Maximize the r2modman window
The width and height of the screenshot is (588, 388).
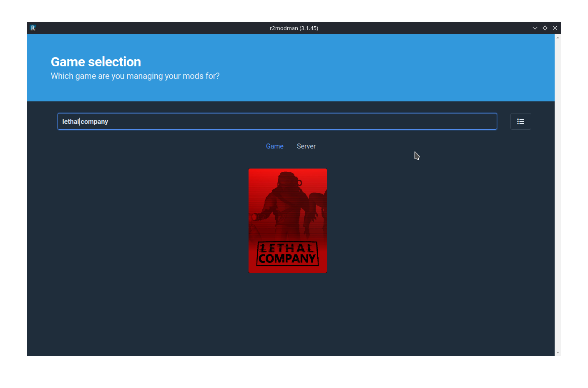[545, 28]
